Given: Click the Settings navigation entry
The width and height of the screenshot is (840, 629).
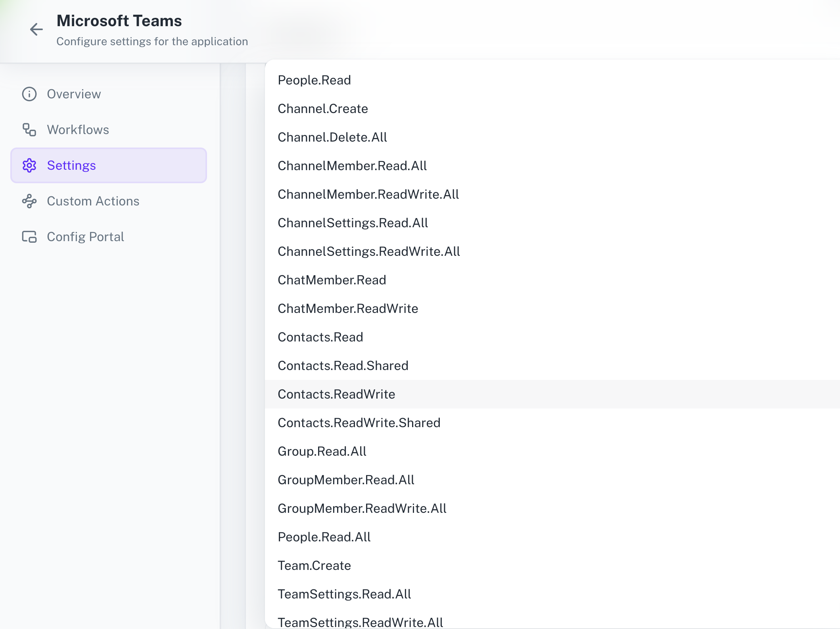Looking at the screenshot, I should click(72, 165).
